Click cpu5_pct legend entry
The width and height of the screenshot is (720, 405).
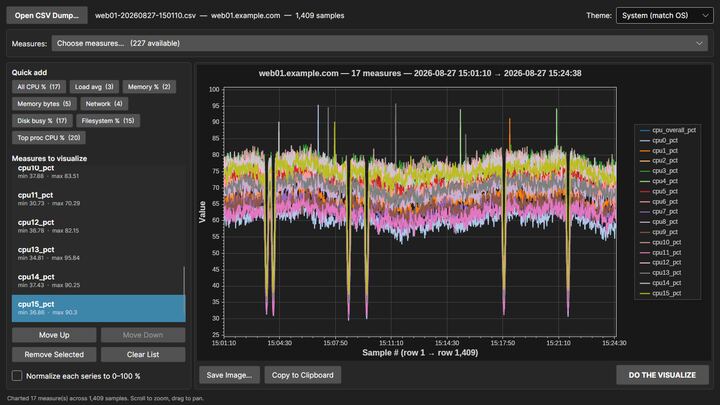tap(659, 191)
